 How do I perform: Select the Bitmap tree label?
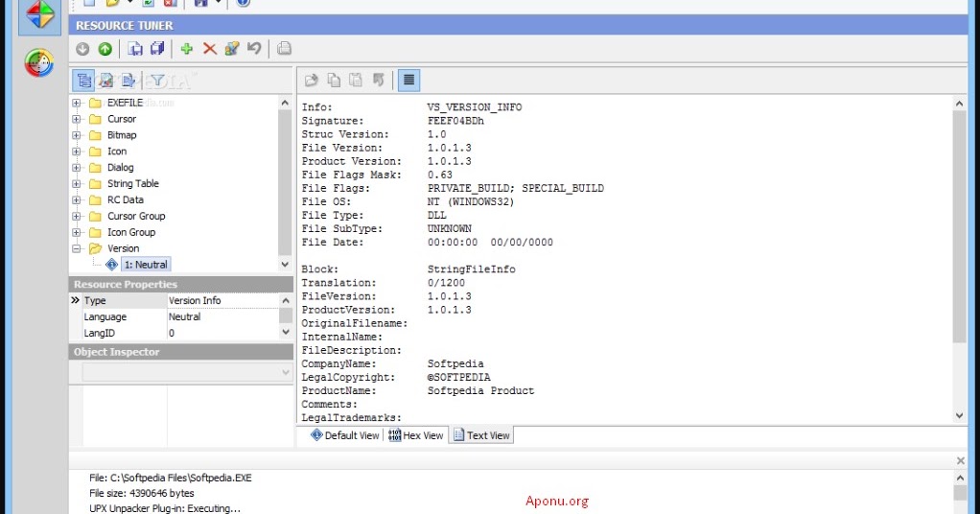(122, 135)
